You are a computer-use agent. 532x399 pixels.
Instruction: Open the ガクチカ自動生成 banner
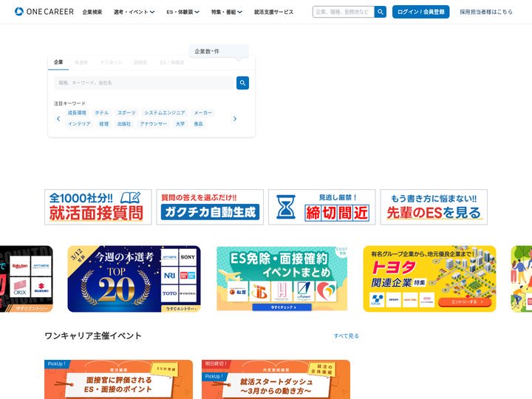pyautogui.click(x=210, y=207)
